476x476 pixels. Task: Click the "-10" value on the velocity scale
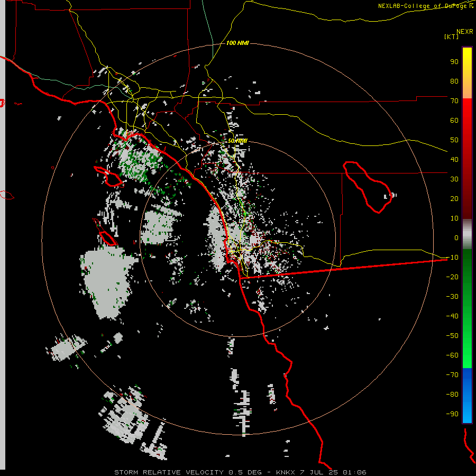pyautogui.click(x=452, y=258)
